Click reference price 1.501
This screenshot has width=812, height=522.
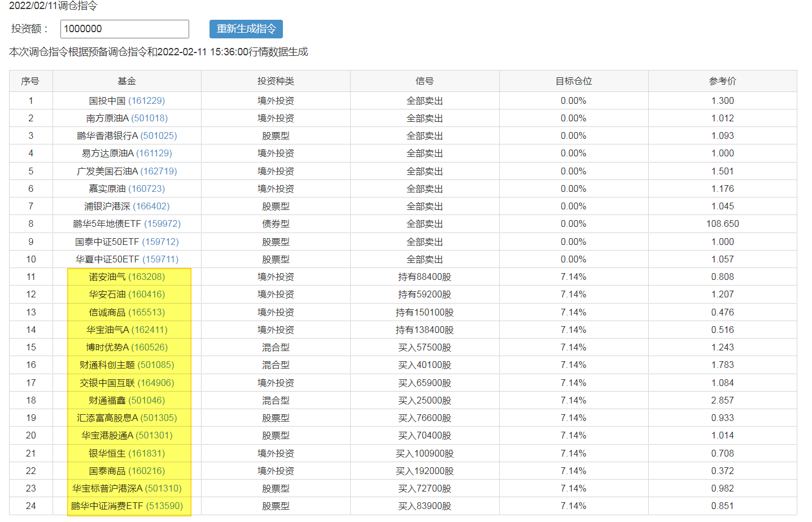[723, 171]
